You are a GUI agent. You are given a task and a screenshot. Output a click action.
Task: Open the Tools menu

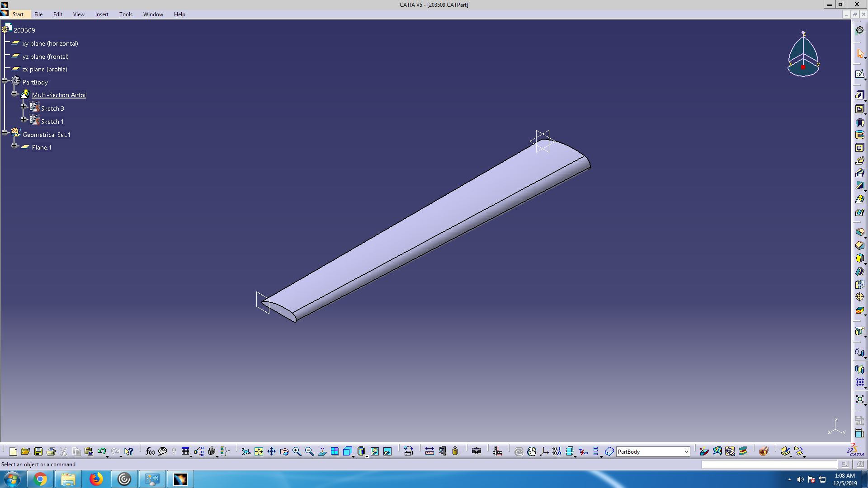pyautogui.click(x=126, y=14)
